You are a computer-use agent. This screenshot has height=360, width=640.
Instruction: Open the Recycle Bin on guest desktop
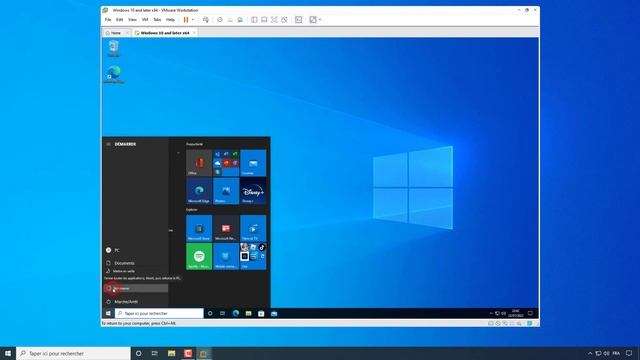(114, 49)
